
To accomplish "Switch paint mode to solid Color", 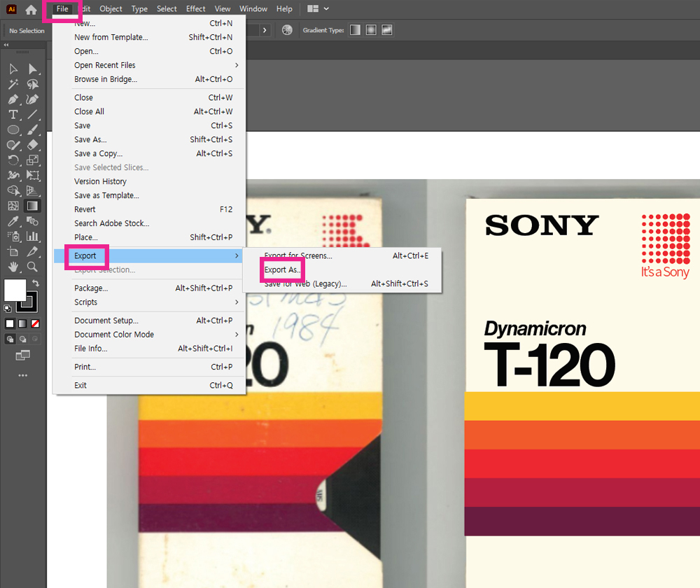I will point(10,323).
